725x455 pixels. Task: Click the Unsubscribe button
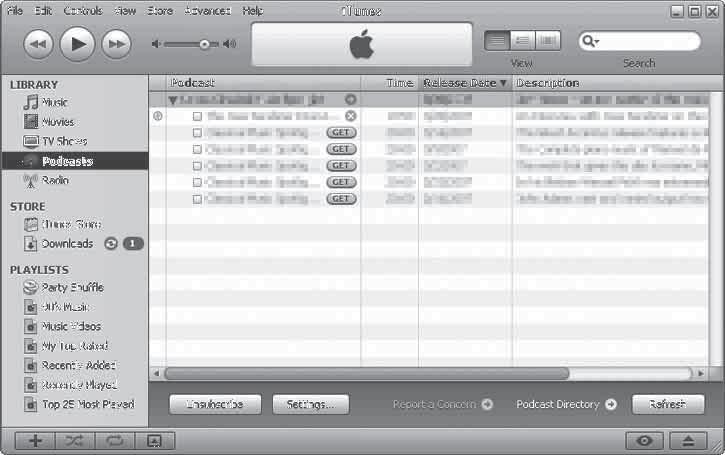(x=215, y=404)
